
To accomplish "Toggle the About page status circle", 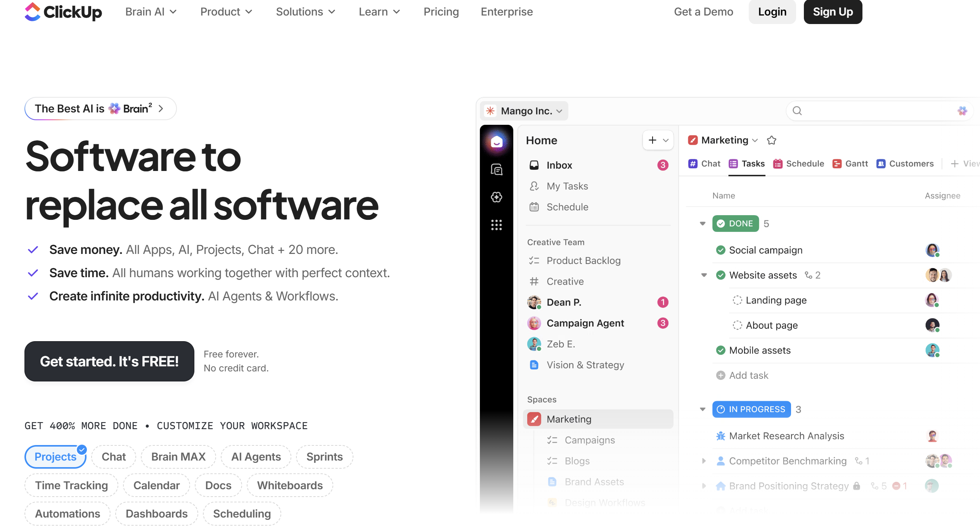I will tap(737, 325).
